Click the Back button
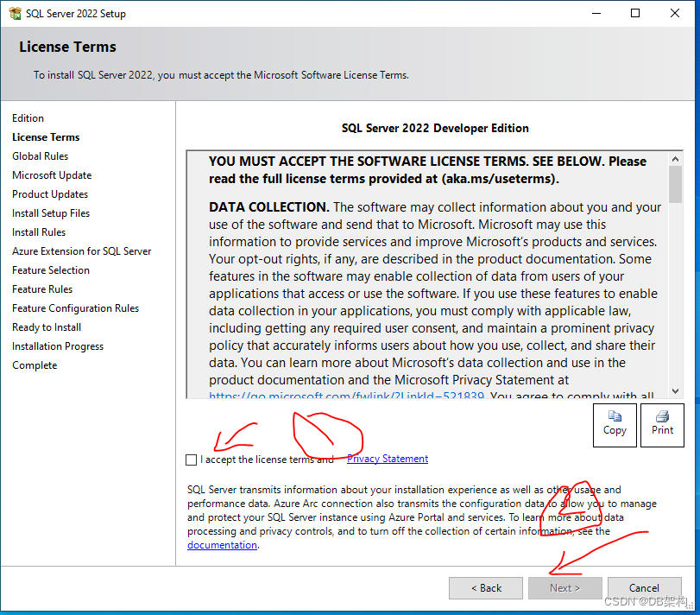 pos(485,587)
